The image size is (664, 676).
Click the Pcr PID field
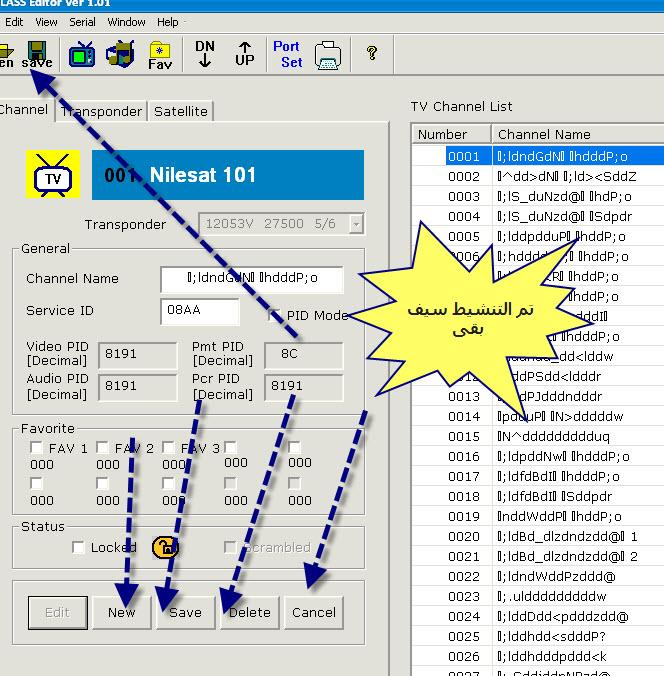pyautogui.click(x=304, y=387)
